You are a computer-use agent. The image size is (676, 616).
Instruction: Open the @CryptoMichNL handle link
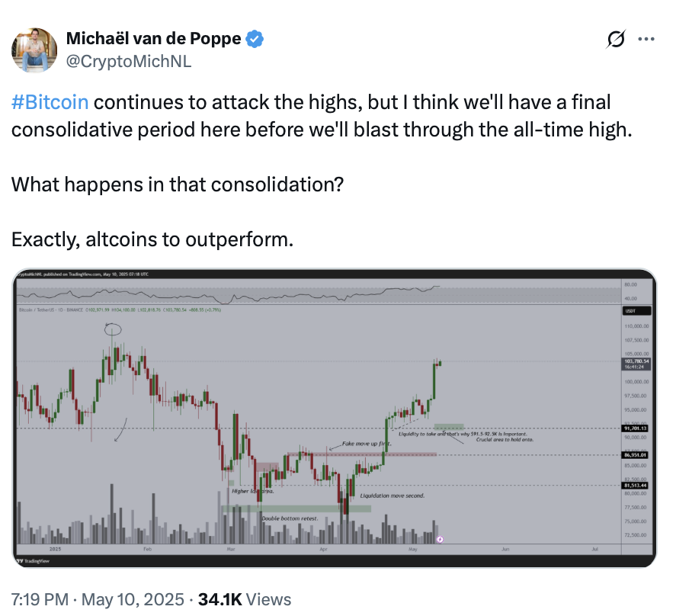click(129, 61)
